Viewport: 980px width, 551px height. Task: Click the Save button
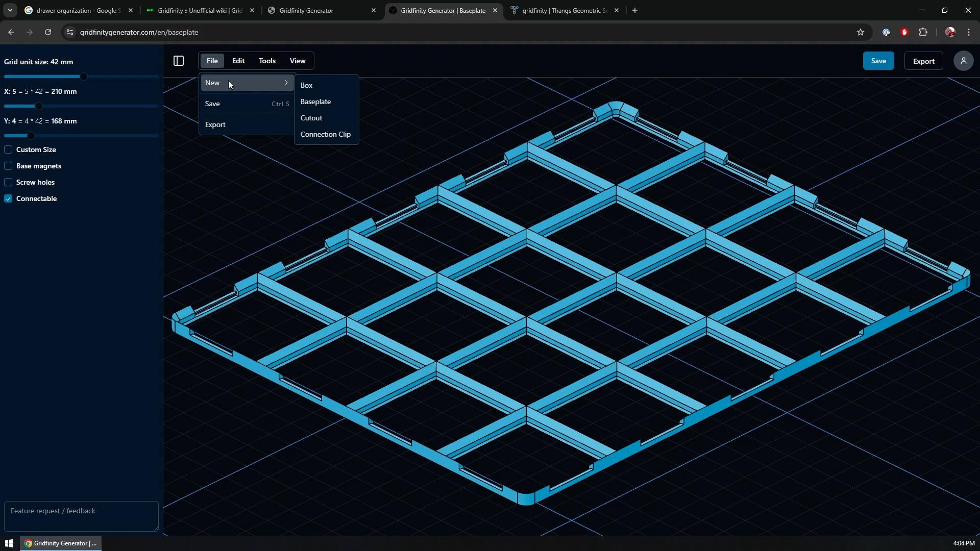[878, 61]
